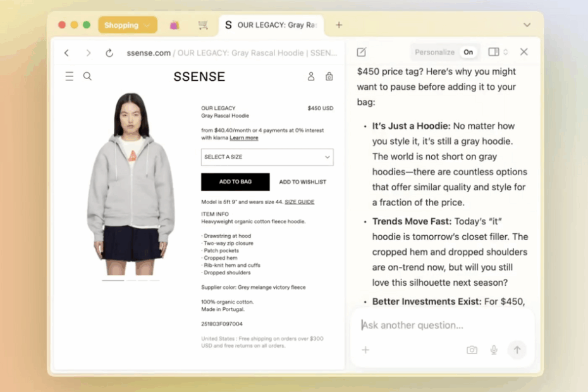Start a new chat with compose icon
Viewport: 588px width, 392px height.
pyautogui.click(x=362, y=52)
